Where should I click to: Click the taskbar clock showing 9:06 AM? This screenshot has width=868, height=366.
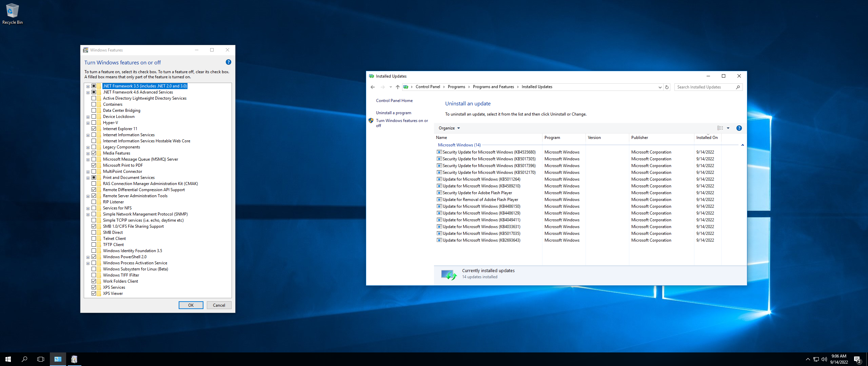pos(839,359)
